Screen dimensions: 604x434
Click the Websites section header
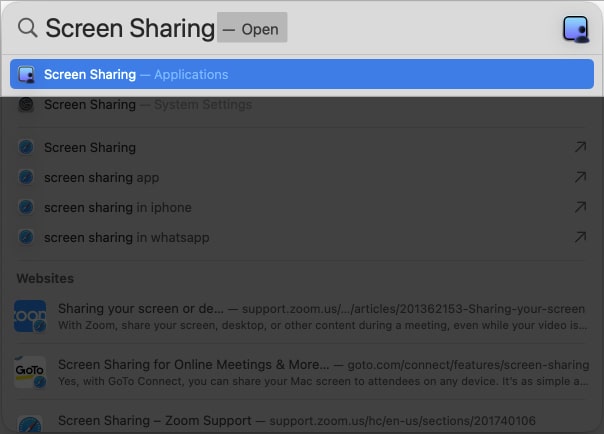(x=45, y=278)
